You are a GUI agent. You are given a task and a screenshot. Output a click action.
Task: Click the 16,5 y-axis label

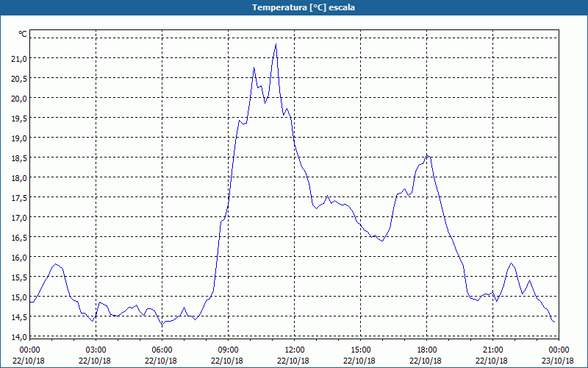click(21, 237)
